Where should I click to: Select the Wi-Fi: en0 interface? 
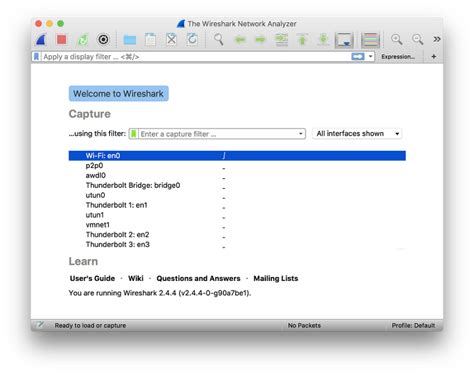tap(237, 156)
